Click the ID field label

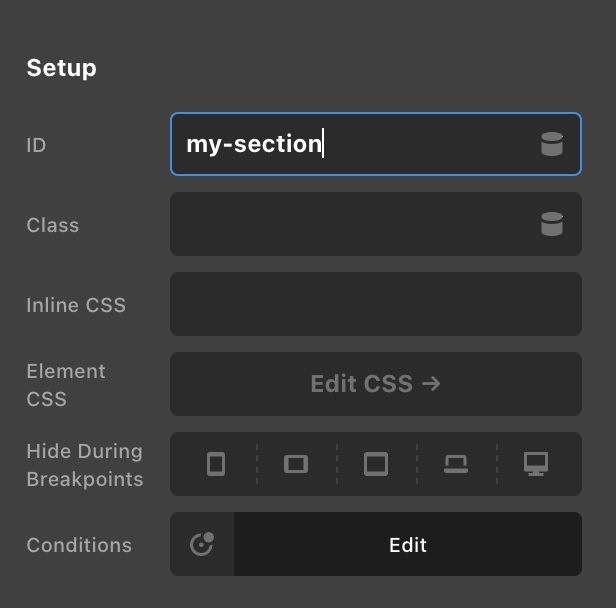tap(36, 145)
